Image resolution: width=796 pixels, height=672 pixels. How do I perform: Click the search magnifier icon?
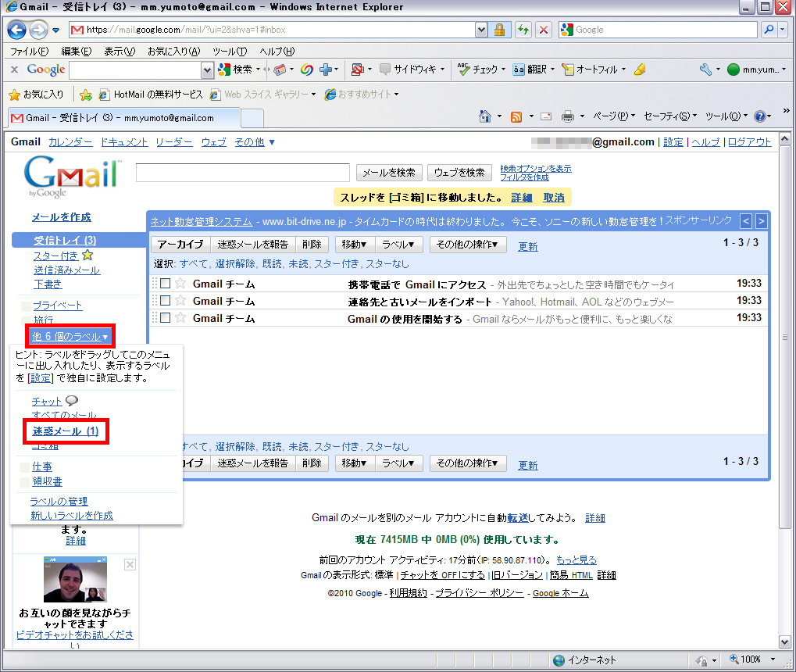(769, 30)
